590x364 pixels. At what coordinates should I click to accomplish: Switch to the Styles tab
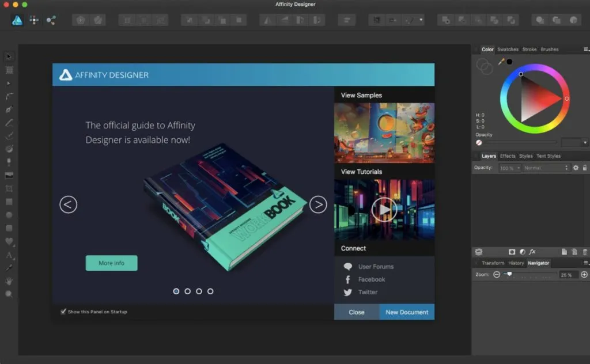525,156
